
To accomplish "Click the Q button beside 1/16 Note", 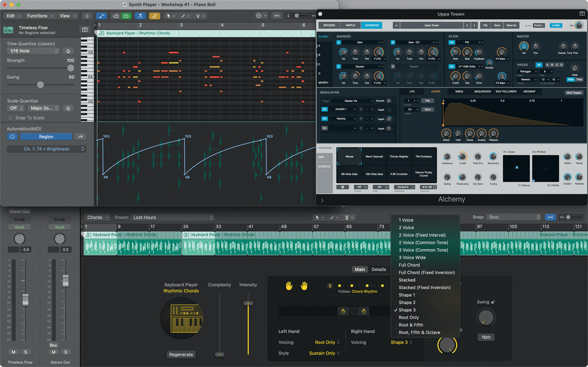I will tap(68, 51).
